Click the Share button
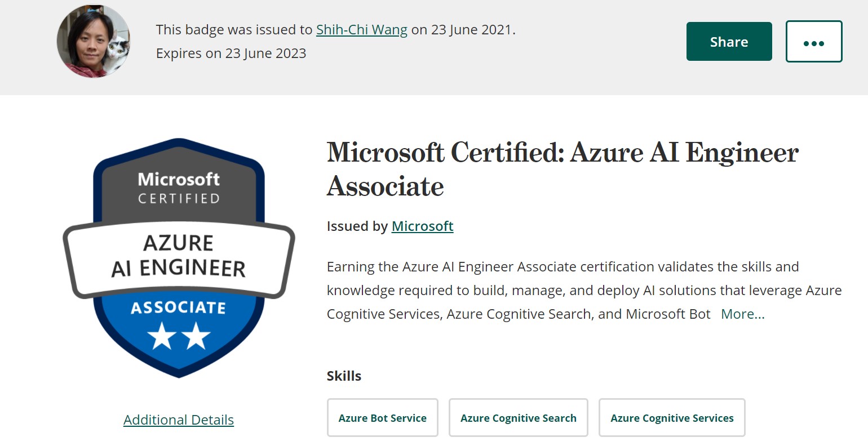This screenshot has height=446, width=868. point(729,42)
